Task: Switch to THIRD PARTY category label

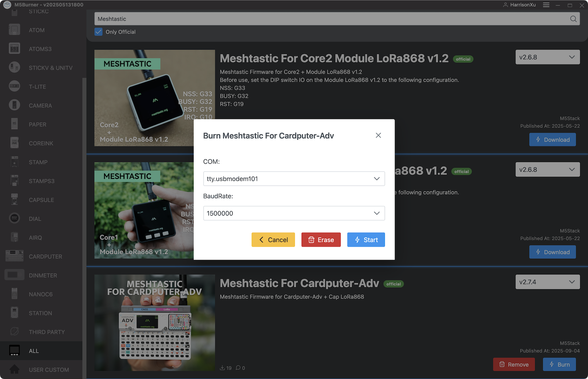Action: tap(47, 332)
